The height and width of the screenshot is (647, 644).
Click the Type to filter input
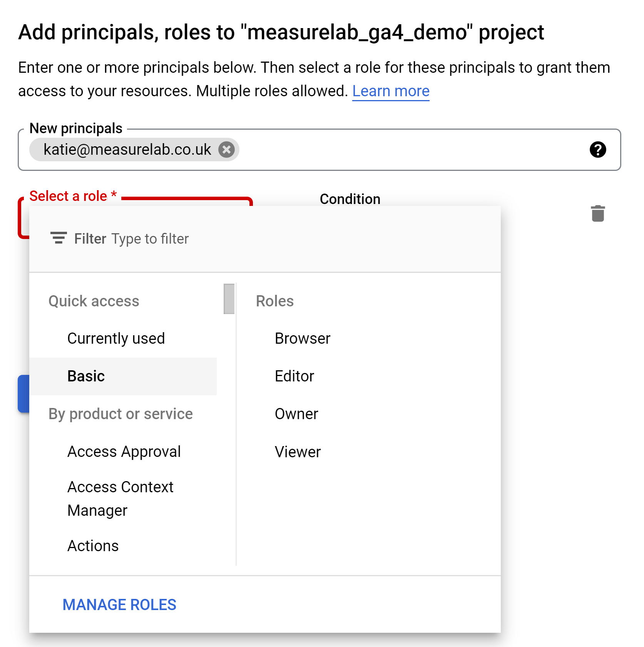click(x=150, y=238)
